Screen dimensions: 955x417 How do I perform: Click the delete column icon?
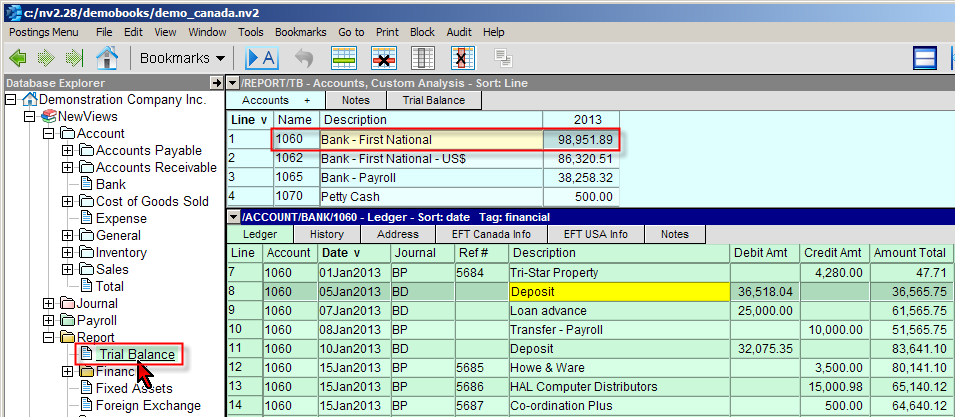click(462, 58)
